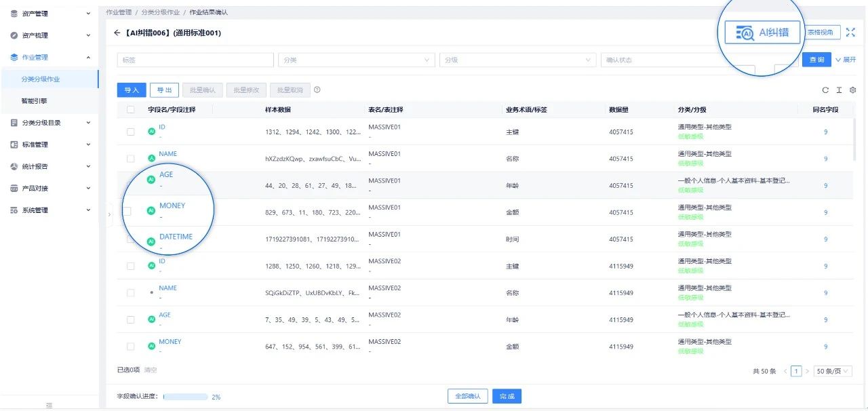Tick the MONEY row checkbox of MASSIVE02
Screen dimensions: 868x411
130,346
